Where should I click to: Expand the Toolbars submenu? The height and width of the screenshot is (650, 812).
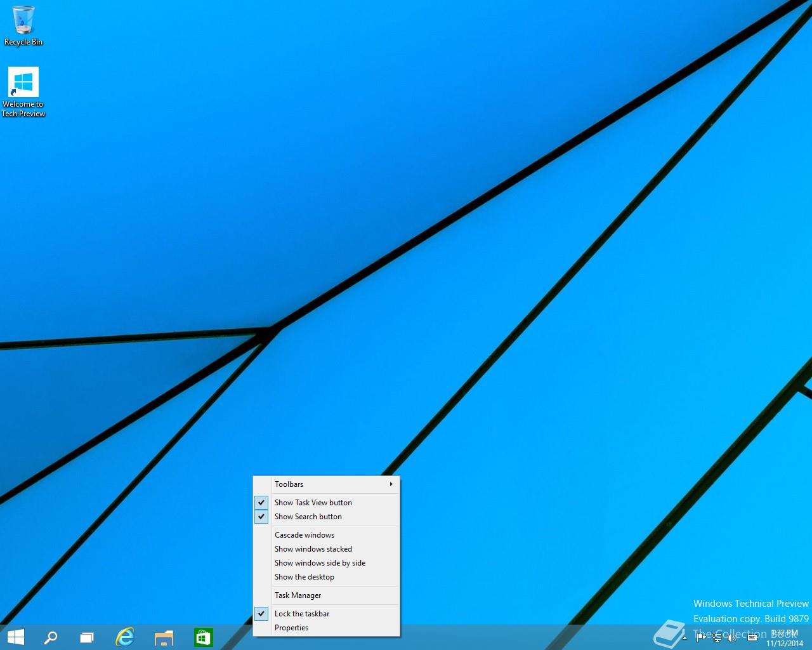(327, 484)
